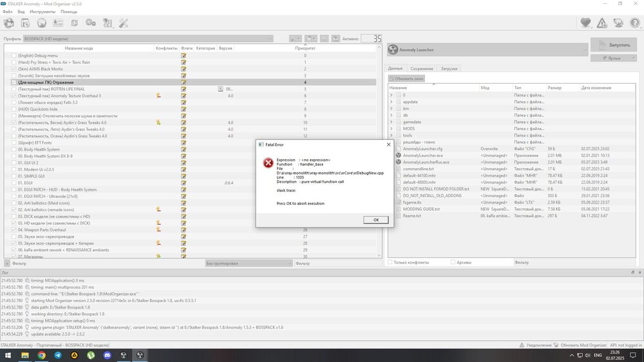The width and height of the screenshot is (644, 362).
Task: Click OK in the Fatal Error dialog
Action: point(376,220)
